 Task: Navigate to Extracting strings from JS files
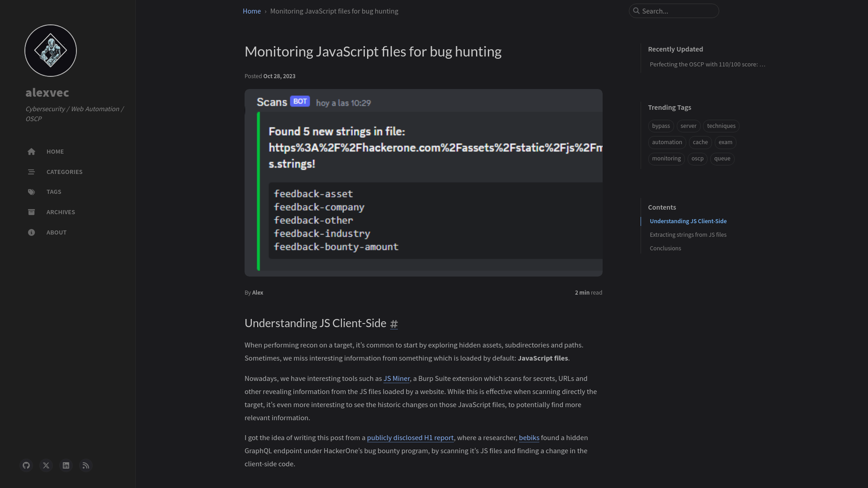pyautogui.click(x=688, y=234)
